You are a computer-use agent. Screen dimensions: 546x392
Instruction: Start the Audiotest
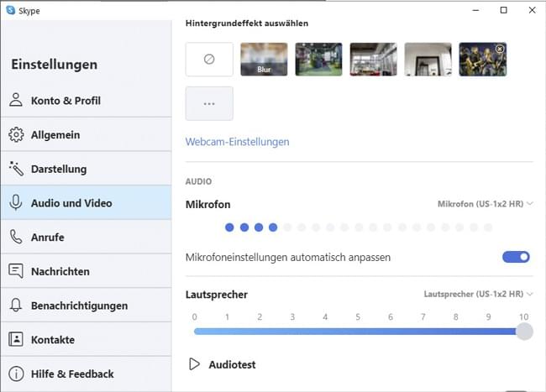(x=223, y=364)
